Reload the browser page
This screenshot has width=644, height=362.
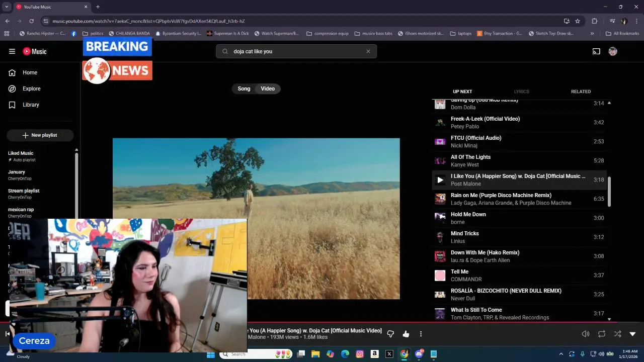[x=31, y=21]
